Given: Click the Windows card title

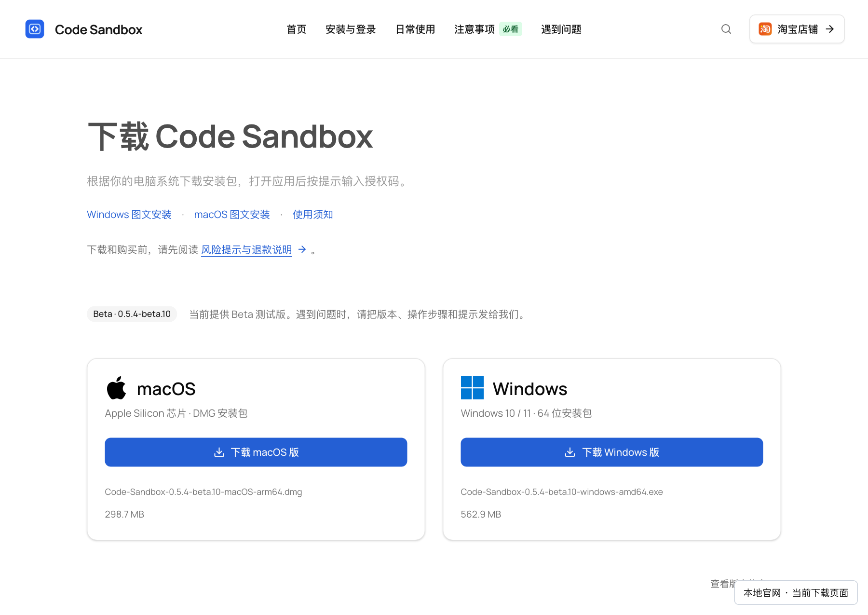Looking at the screenshot, I should [530, 389].
